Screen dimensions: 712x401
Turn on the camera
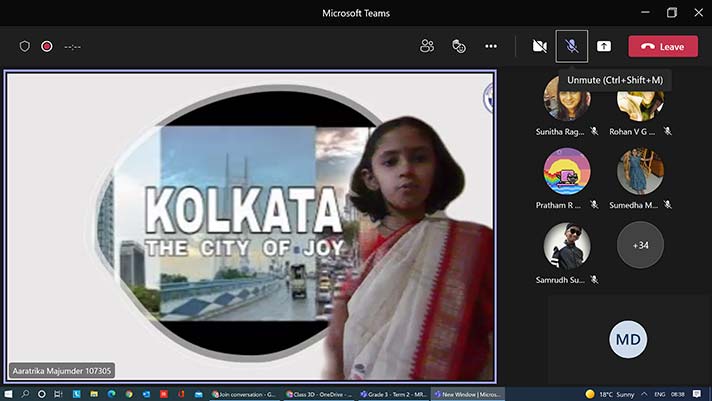[x=539, y=46]
